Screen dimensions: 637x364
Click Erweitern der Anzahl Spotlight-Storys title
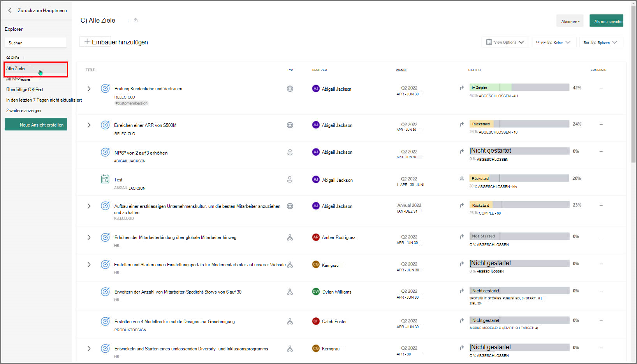tap(178, 292)
